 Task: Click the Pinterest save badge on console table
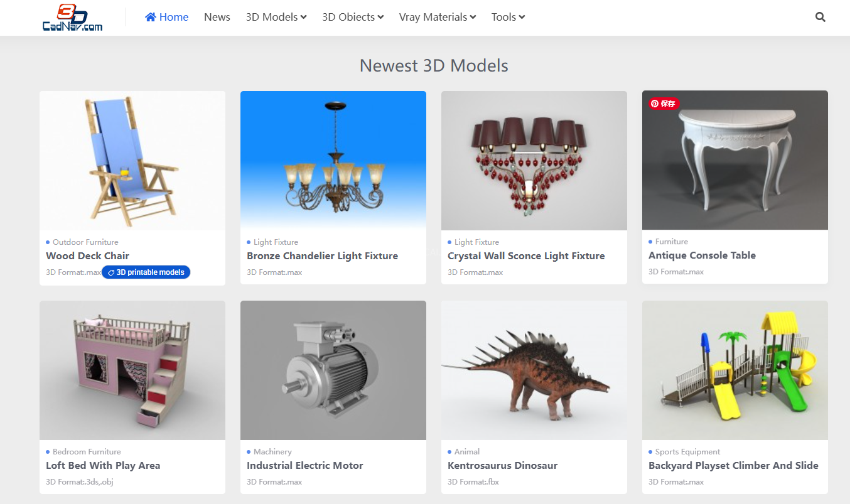(664, 104)
